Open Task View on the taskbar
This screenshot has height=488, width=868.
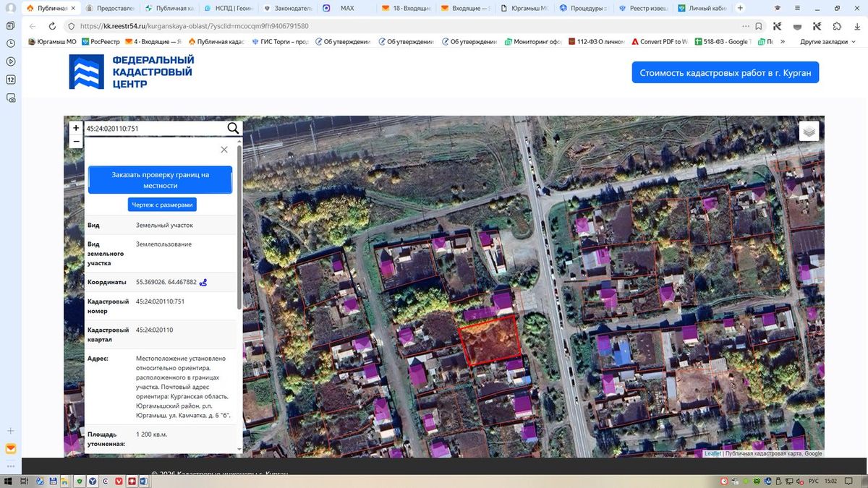24,481
